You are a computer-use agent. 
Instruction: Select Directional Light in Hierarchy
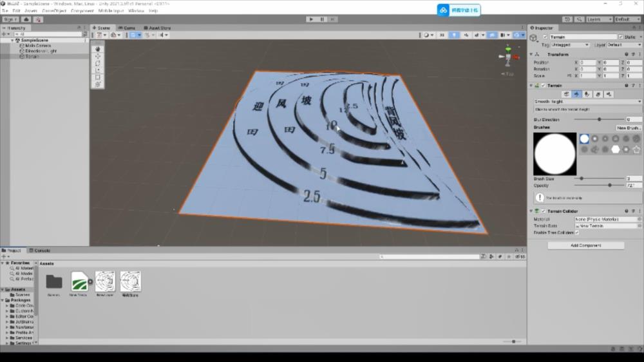tap(40, 51)
